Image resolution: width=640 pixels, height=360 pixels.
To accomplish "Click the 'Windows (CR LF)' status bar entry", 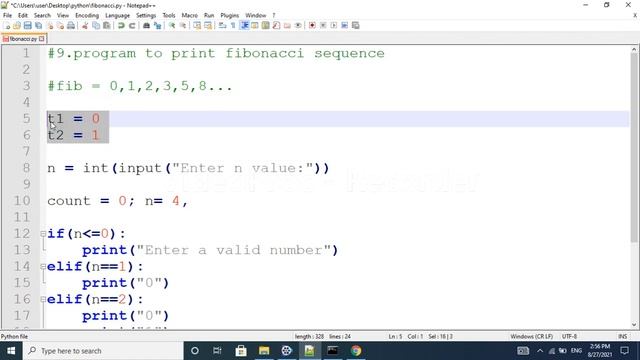I will (531, 336).
